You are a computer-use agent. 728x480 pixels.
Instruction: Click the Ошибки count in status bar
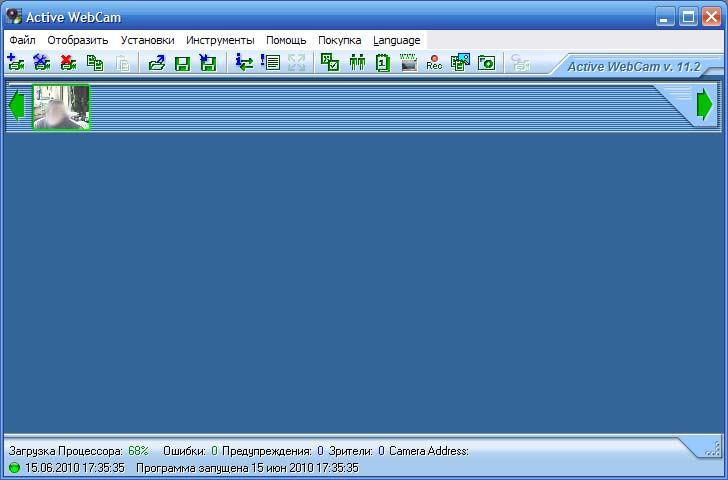coord(214,451)
